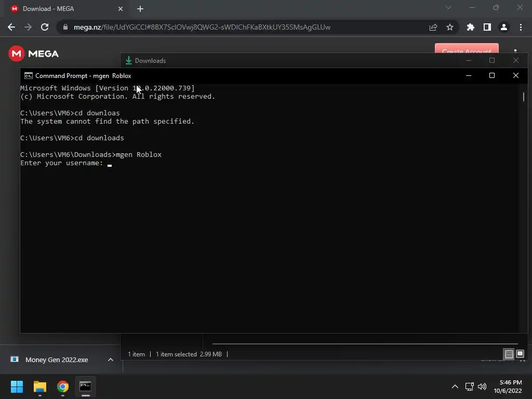Open Chrome three-dot menu
This screenshot has height=399, width=532.
[x=521, y=27]
